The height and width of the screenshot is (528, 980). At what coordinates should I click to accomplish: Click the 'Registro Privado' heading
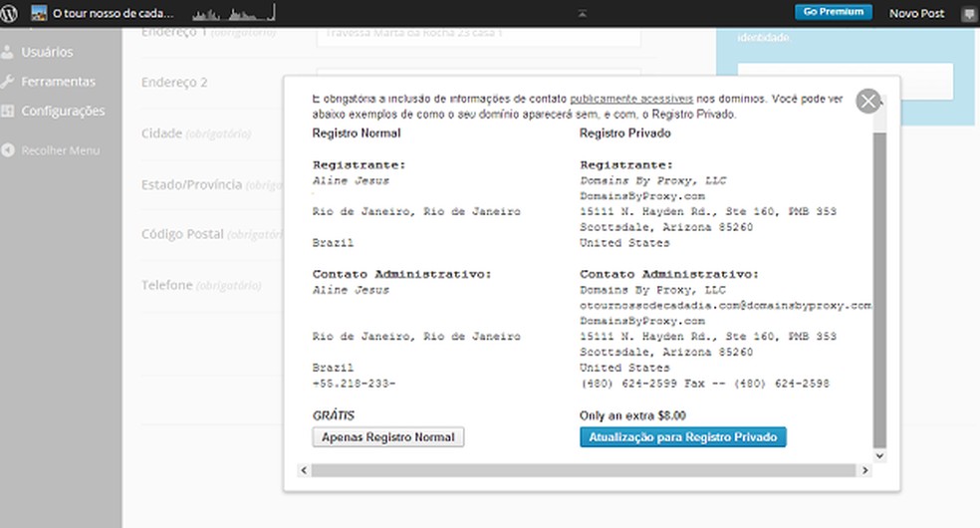[x=625, y=133]
